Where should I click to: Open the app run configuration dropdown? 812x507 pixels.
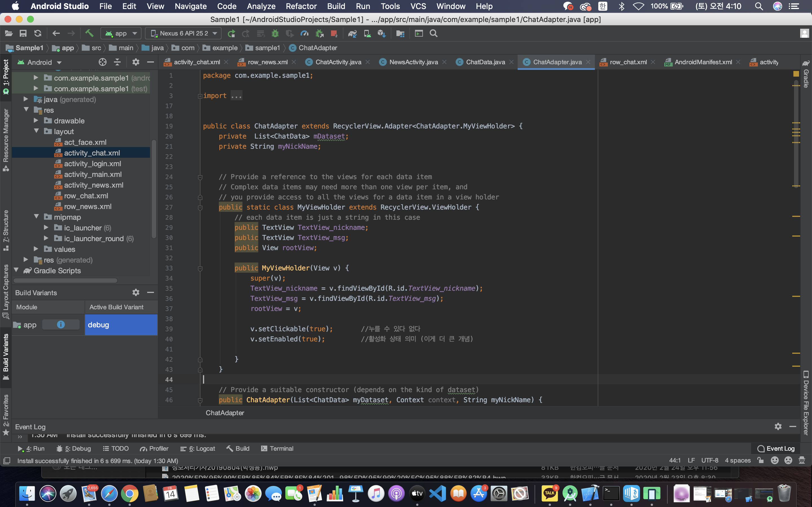[121, 33]
